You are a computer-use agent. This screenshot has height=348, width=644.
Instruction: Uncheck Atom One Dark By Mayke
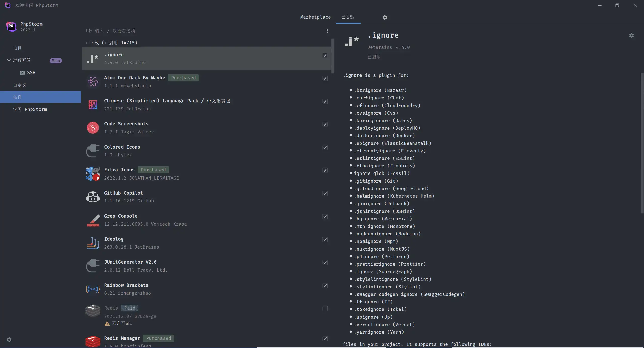point(325,78)
